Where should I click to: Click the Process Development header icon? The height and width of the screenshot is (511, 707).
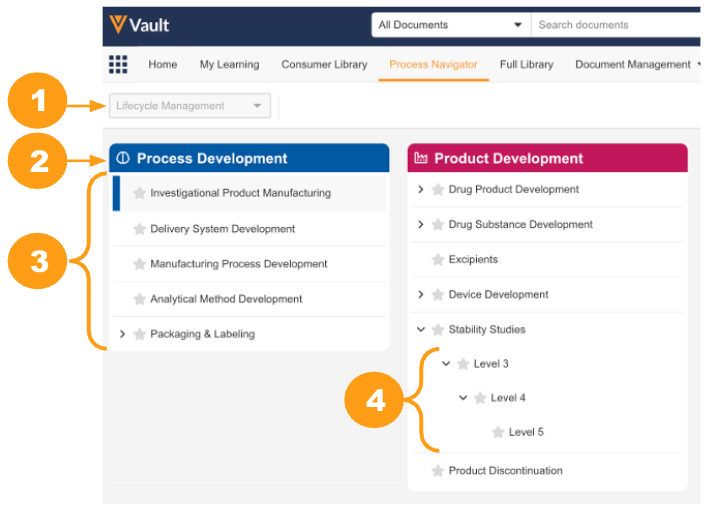(x=123, y=158)
